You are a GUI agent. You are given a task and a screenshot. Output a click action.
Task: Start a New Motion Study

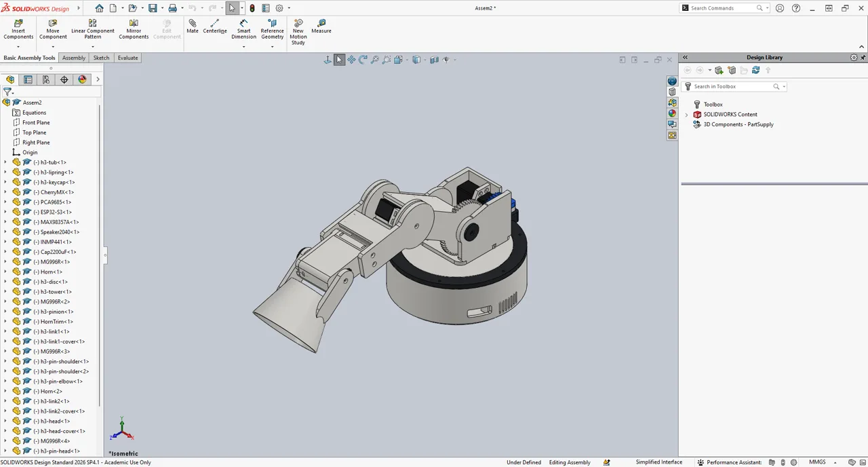pos(298,33)
